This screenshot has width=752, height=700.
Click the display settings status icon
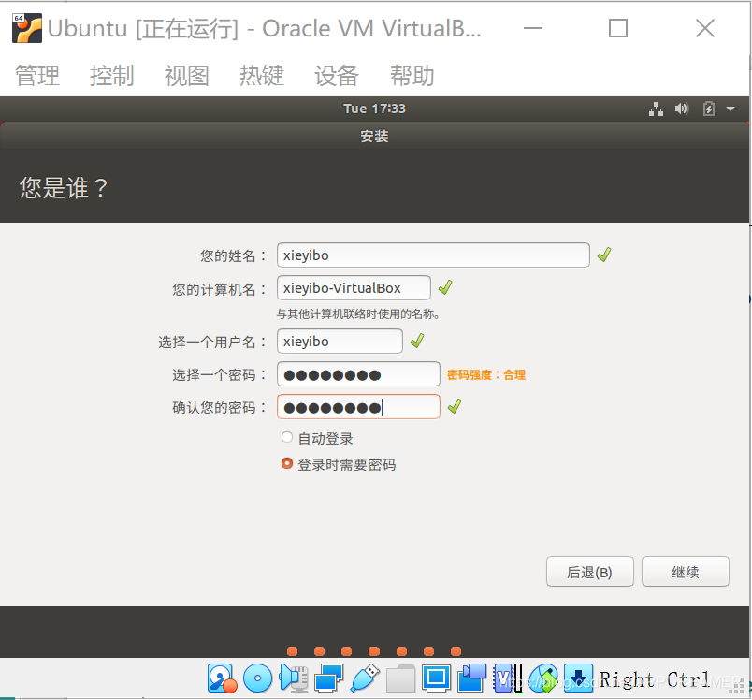(x=437, y=678)
